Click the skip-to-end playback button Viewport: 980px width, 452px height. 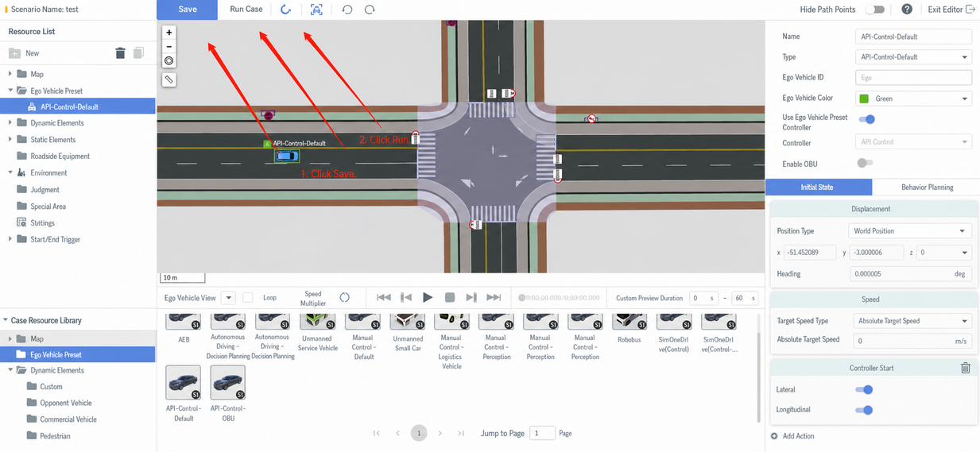click(x=494, y=297)
